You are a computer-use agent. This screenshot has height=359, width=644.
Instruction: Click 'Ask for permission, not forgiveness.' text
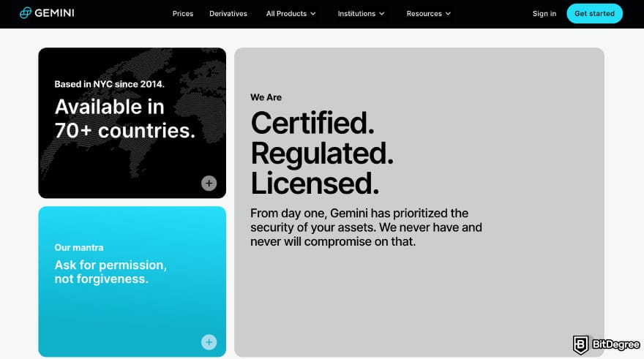point(111,271)
